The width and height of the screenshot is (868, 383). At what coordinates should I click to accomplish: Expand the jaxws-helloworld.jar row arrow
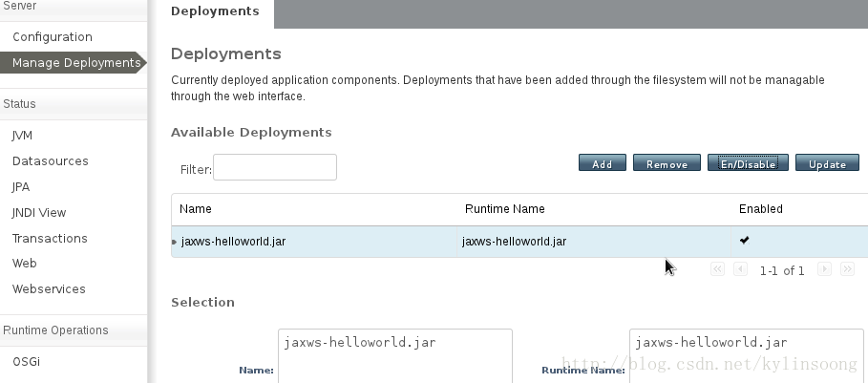click(175, 242)
